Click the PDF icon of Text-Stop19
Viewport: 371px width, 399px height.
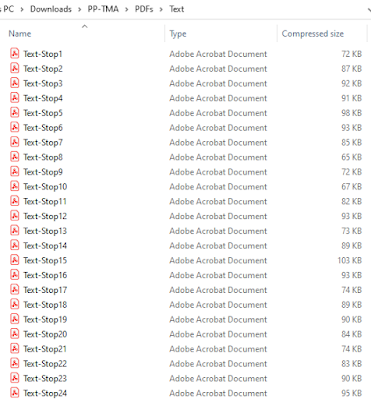click(x=14, y=319)
